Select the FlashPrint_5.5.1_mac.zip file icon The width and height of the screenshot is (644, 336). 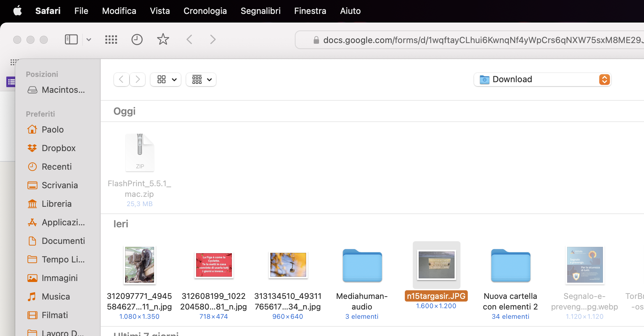click(140, 152)
